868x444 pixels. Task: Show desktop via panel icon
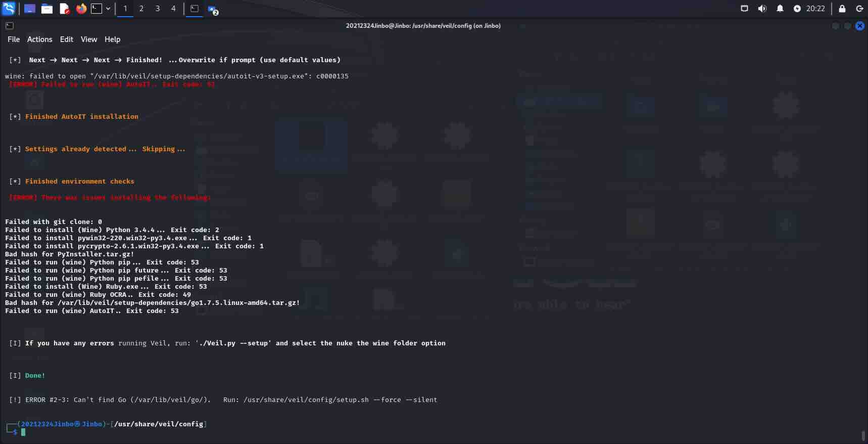point(30,9)
